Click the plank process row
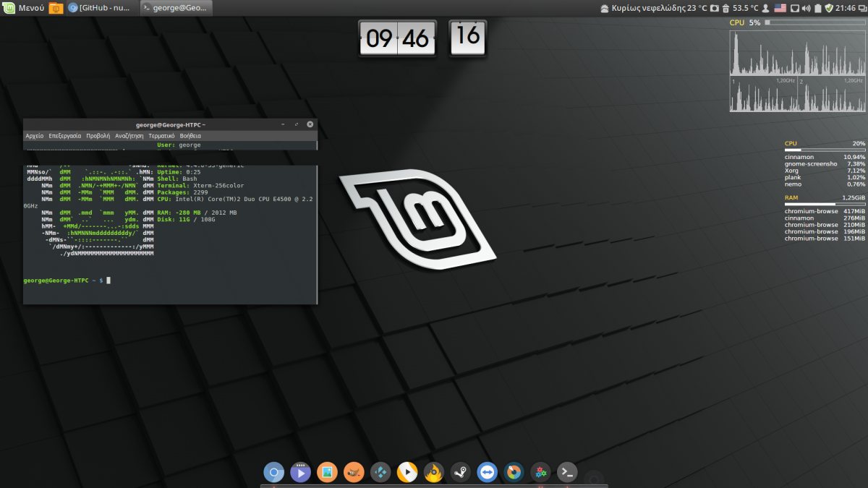The width and height of the screenshot is (868, 488). click(x=825, y=177)
